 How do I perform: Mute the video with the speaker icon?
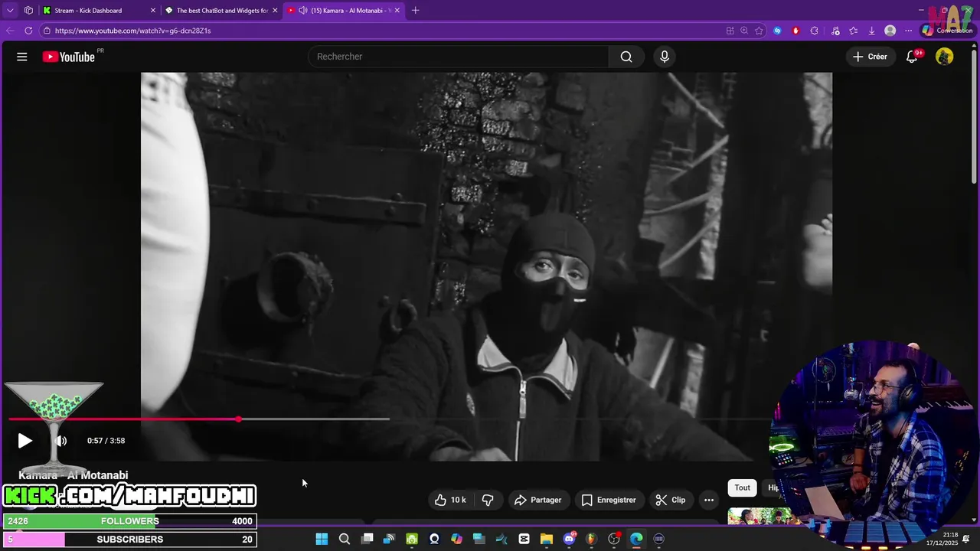click(x=61, y=441)
